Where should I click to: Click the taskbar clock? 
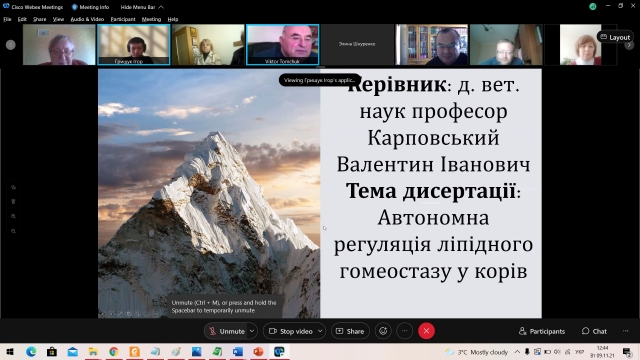coord(602,352)
